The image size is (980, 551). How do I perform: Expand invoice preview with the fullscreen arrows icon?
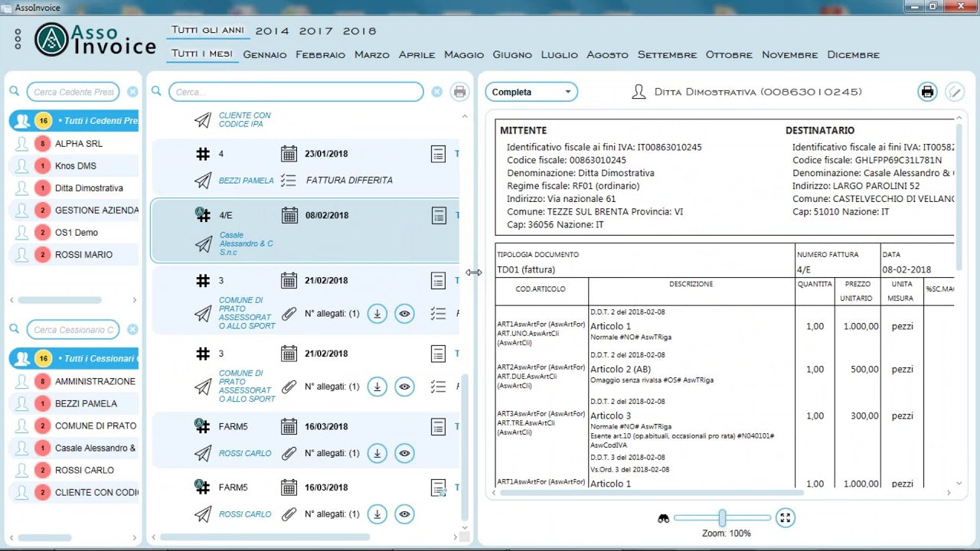pyautogui.click(x=786, y=517)
